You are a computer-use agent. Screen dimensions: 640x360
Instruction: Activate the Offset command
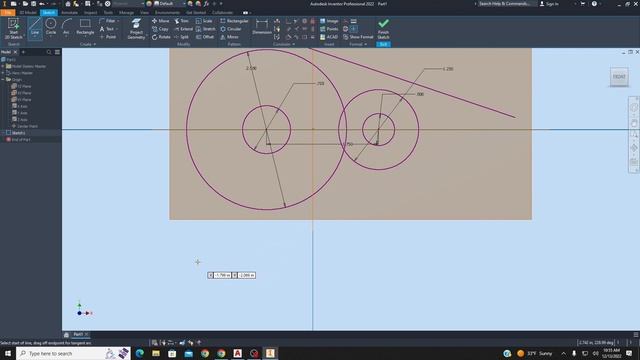coord(205,37)
